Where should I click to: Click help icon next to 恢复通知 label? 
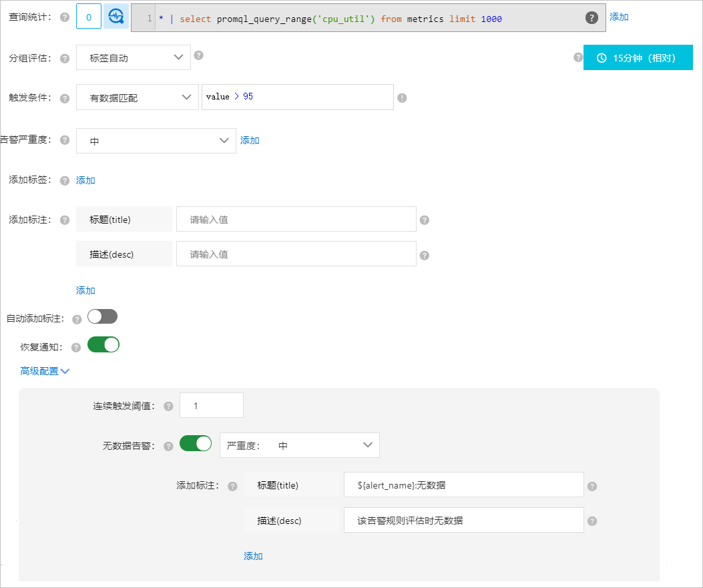coord(76,347)
